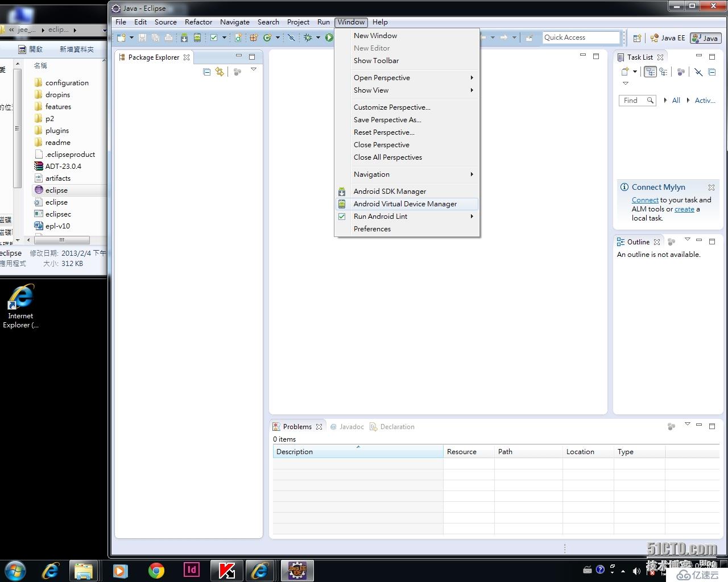Open the Outline view menu triangle

tap(687, 239)
